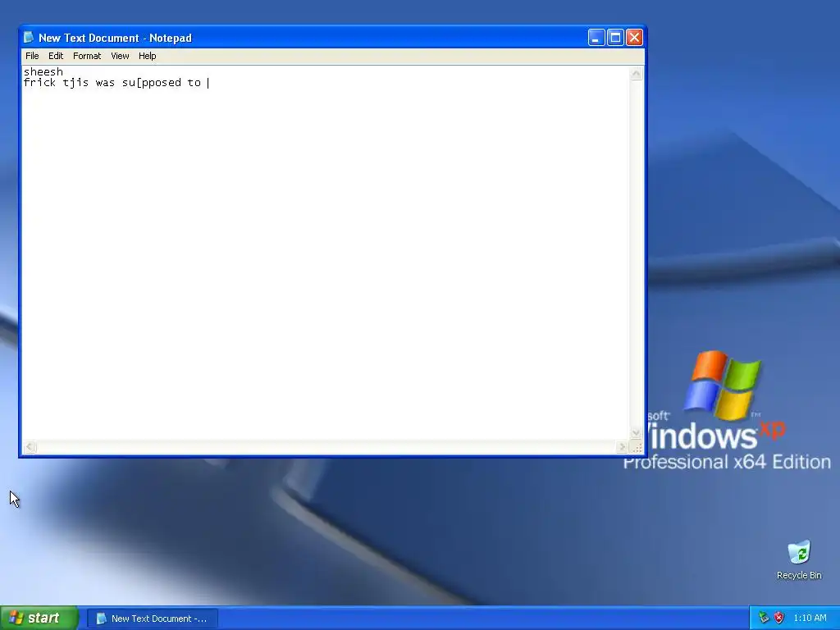Click the Notepad icon in title bar
Screen dimensions: 840x630
(29, 38)
